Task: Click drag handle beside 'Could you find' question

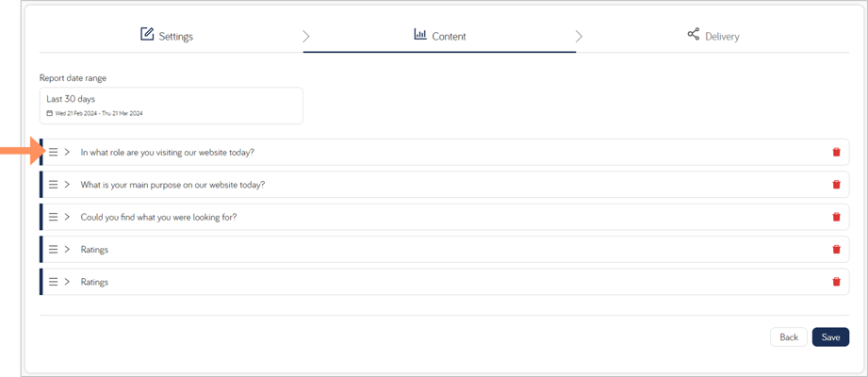Action: click(53, 217)
